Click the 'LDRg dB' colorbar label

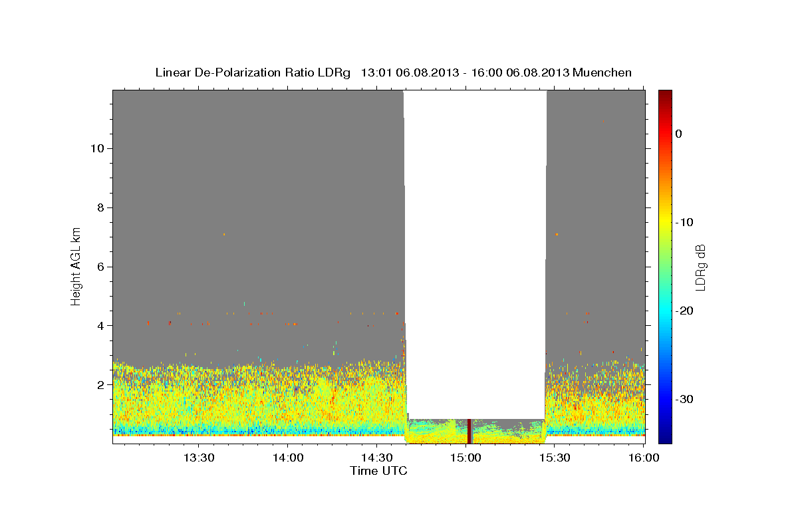700,267
